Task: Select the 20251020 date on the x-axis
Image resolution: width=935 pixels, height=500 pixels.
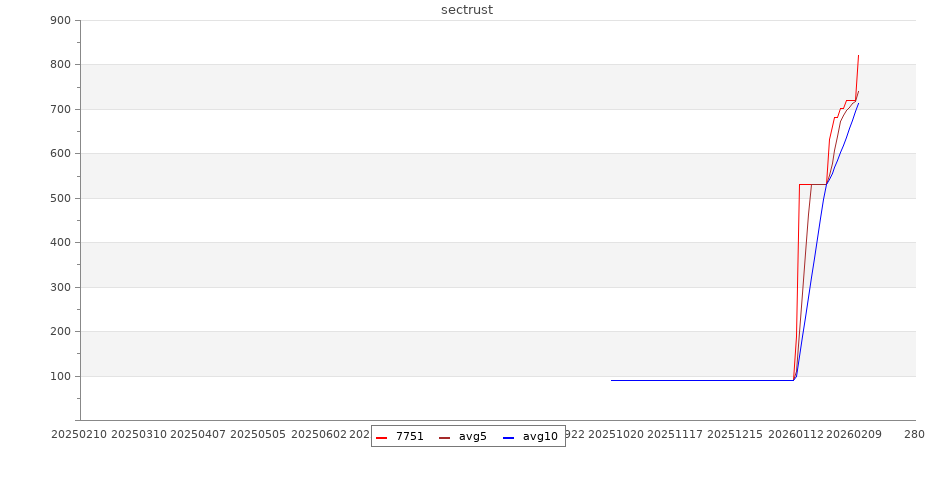Action: click(x=616, y=435)
